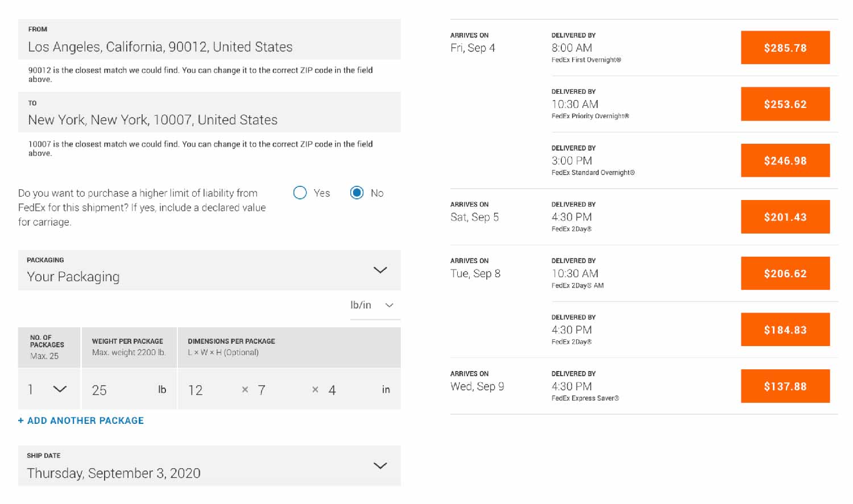Click the 'Tue, Sep 8' arrival date
This screenshot has height=504, width=853.
475,273
